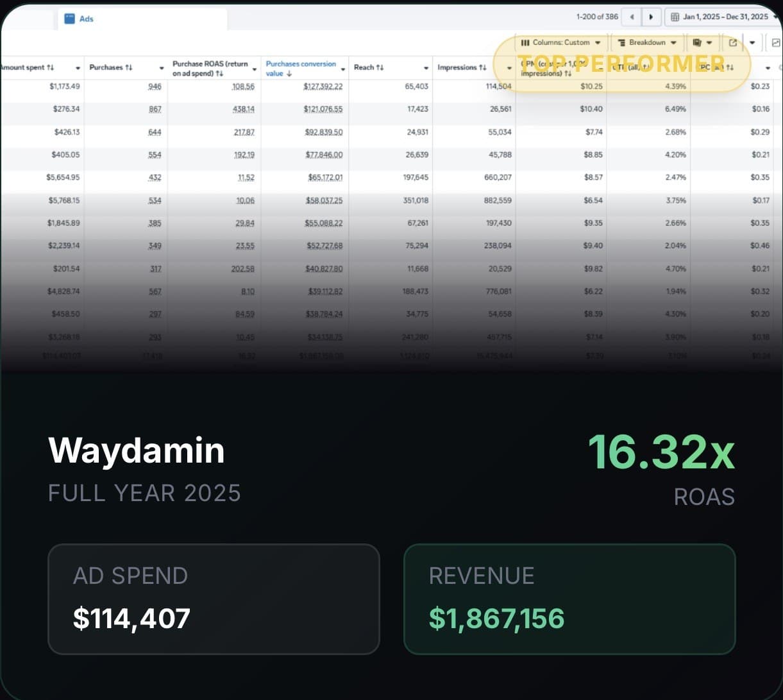Image resolution: width=783 pixels, height=700 pixels.
Task: Click the 1-200 of 386 pagination text
Action: click(x=597, y=17)
